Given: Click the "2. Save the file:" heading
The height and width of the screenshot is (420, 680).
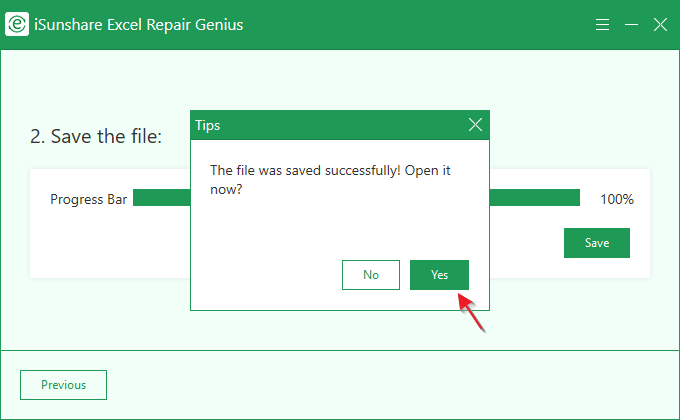Looking at the screenshot, I should point(96,136).
